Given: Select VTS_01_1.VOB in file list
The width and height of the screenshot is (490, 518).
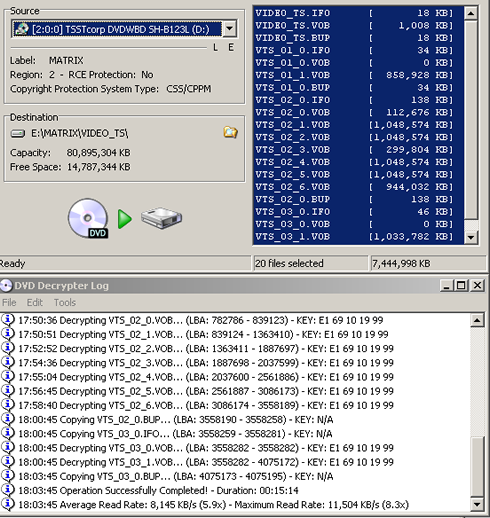Looking at the screenshot, I should (x=358, y=75).
